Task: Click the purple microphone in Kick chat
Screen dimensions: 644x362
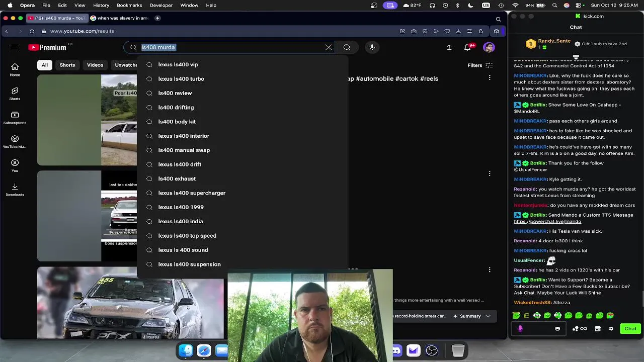Action: (520, 329)
